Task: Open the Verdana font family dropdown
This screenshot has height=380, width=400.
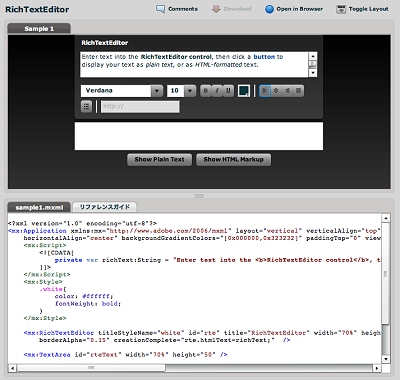Action: pos(121,91)
